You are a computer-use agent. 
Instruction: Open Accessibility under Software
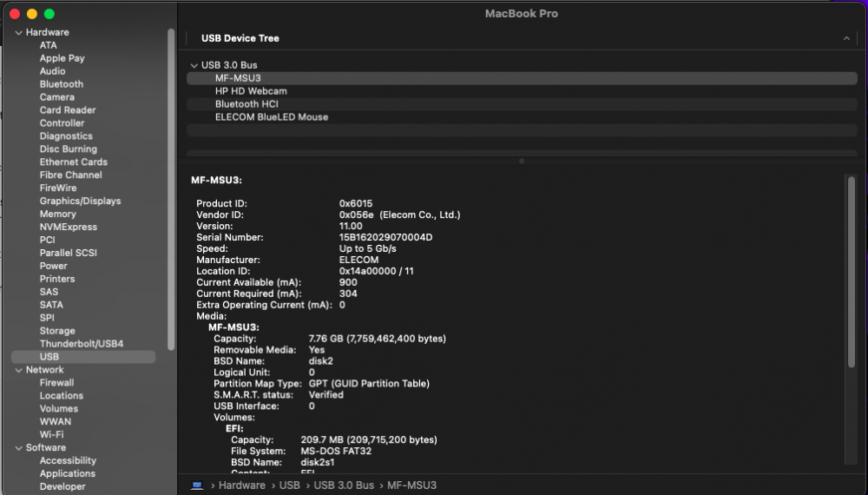click(x=68, y=460)
